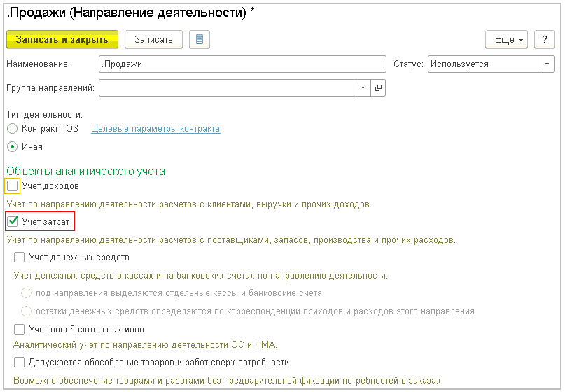The width and height of the screenshot is (565, 392).
Task: Click the description mentioning 'расчетов с поставщиками'
Action: point(231,240)
